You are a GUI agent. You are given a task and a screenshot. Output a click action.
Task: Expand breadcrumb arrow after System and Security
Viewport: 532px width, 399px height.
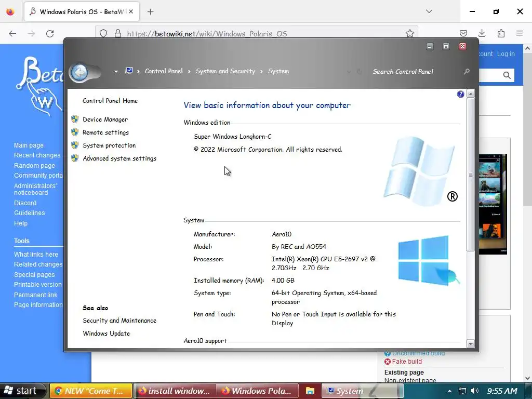pos(262,71)
